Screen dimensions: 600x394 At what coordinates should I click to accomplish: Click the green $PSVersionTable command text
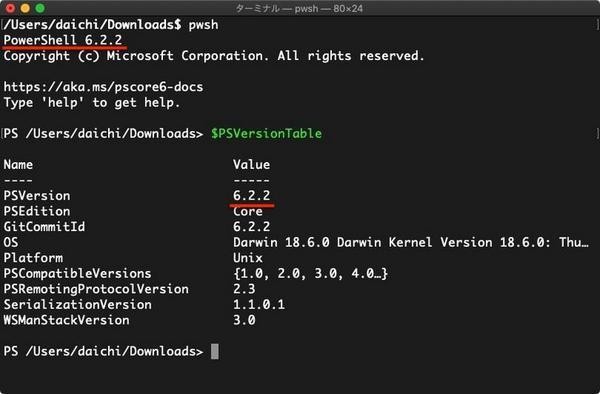(266, 134)
